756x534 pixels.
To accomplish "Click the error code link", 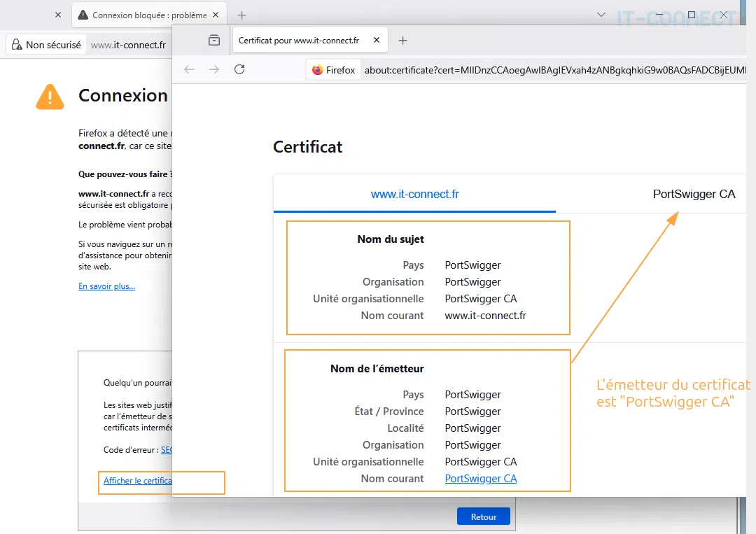I will tap(167, 450).
